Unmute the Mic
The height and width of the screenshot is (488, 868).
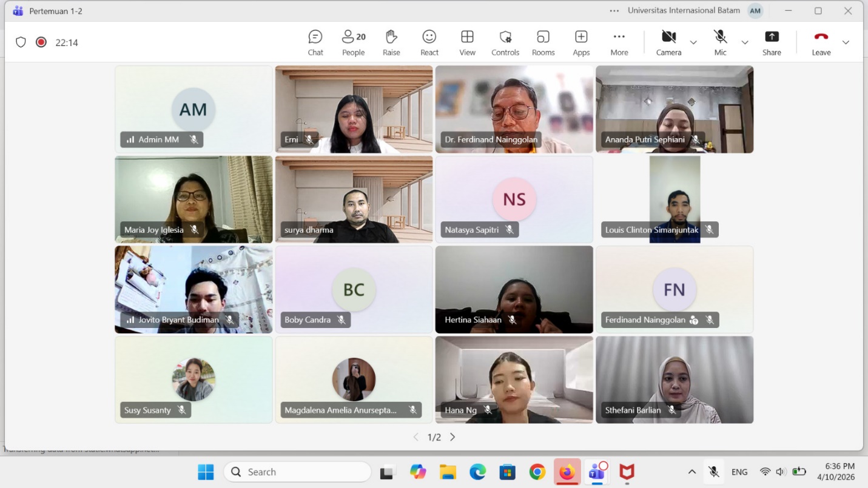coord(720,42)
